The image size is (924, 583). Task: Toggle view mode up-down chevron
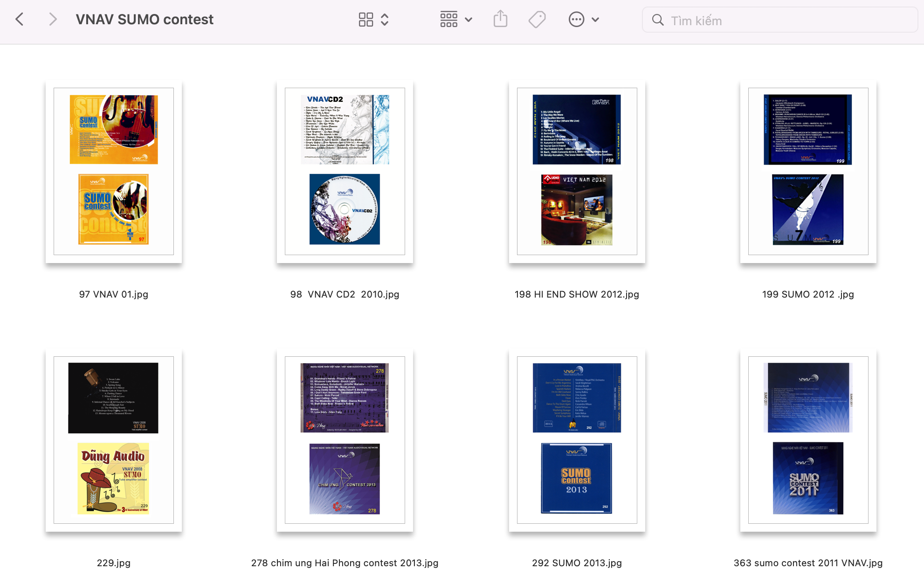385,20
